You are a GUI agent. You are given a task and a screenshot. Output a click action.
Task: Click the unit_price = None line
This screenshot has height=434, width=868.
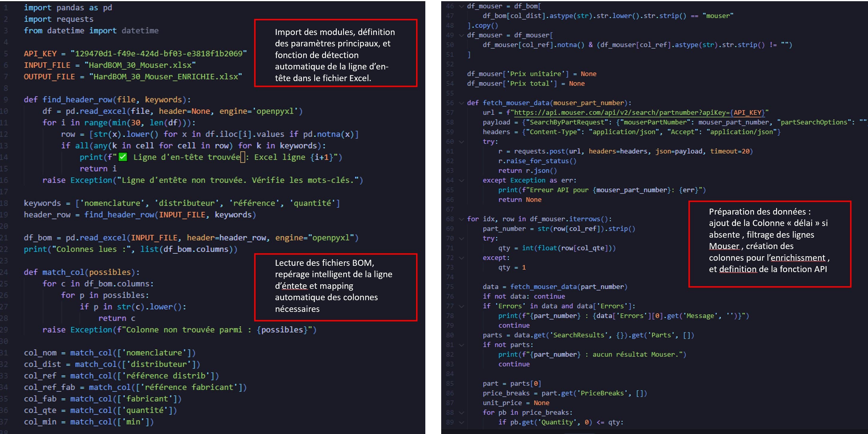(x=516, y=403)
